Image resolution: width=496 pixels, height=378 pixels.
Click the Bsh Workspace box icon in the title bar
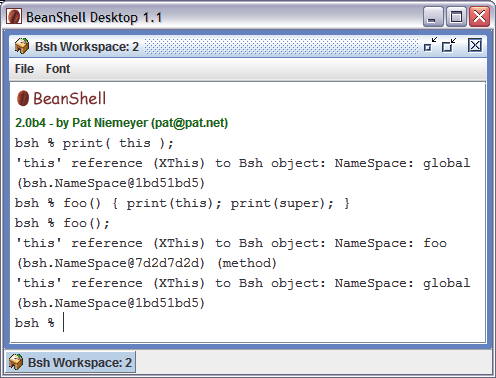point(22,46)
